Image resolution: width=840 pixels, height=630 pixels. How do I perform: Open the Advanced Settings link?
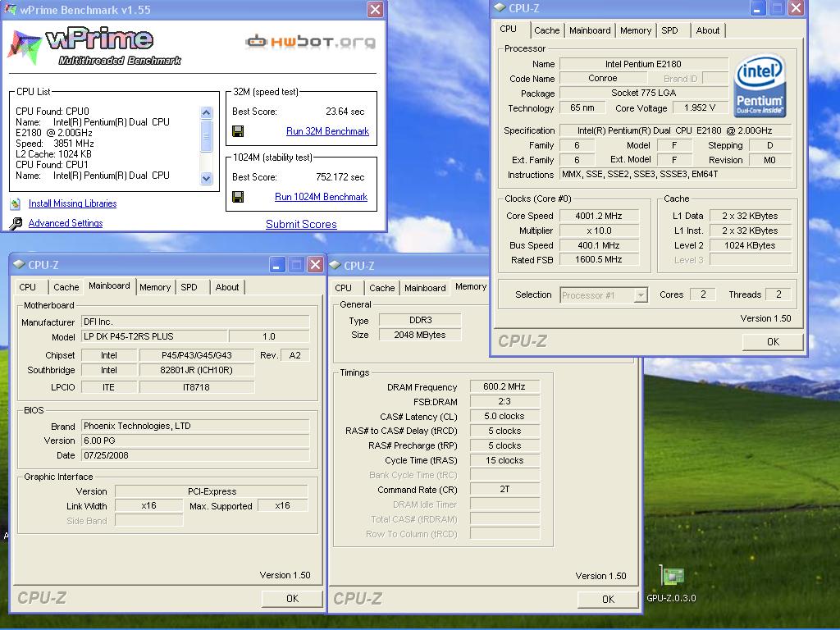click(66, 223)
